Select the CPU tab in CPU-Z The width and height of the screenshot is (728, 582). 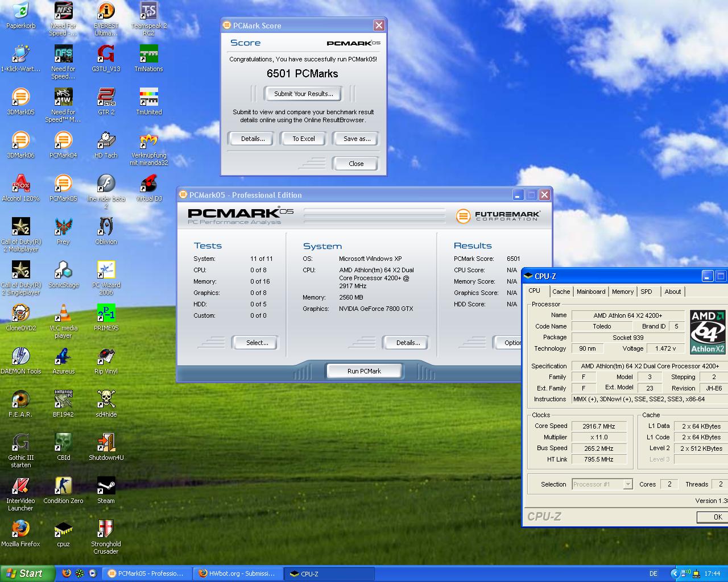coord(535,290)
